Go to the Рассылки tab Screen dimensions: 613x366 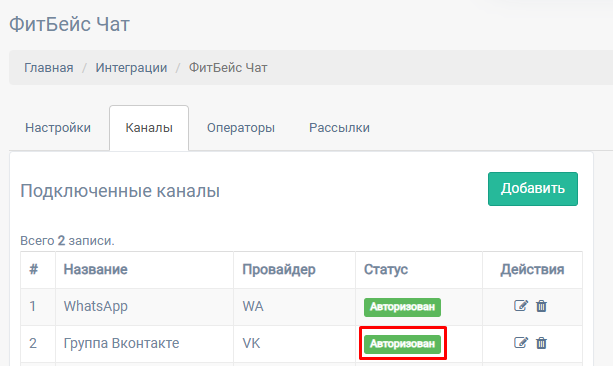point(339,128)
